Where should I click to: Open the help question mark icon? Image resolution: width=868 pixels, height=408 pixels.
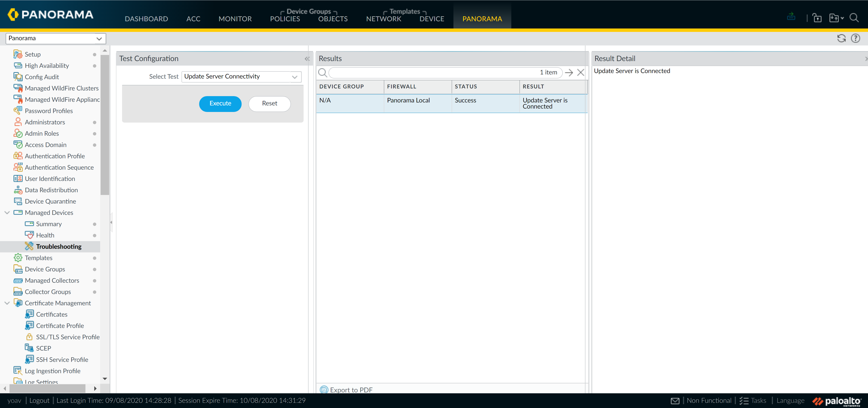click(855, 38)
